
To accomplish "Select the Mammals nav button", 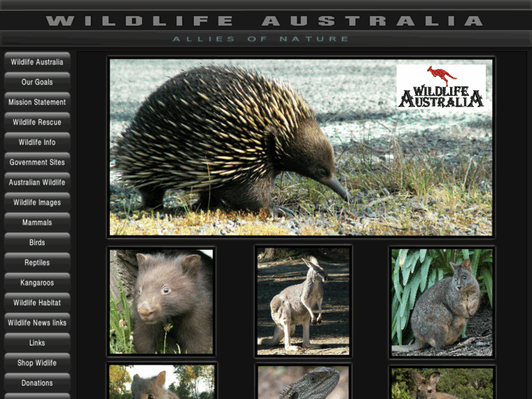I will tap(37, 222).
